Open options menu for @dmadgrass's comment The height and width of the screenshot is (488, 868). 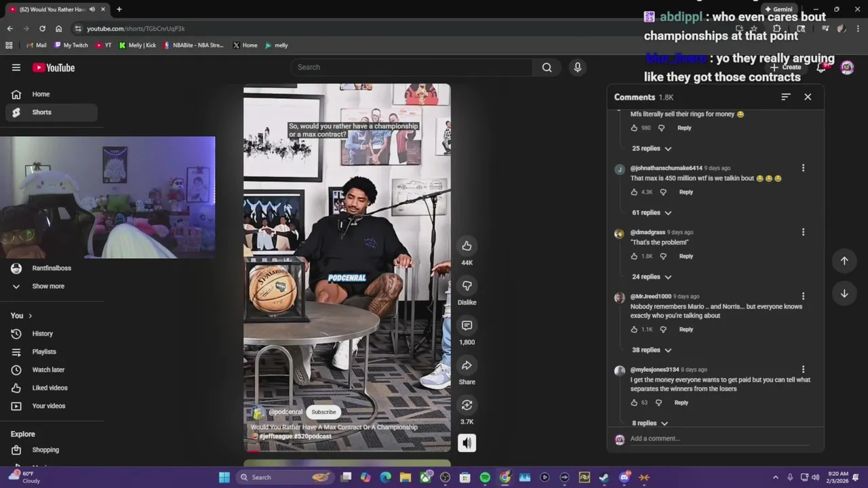pos(803,232)
